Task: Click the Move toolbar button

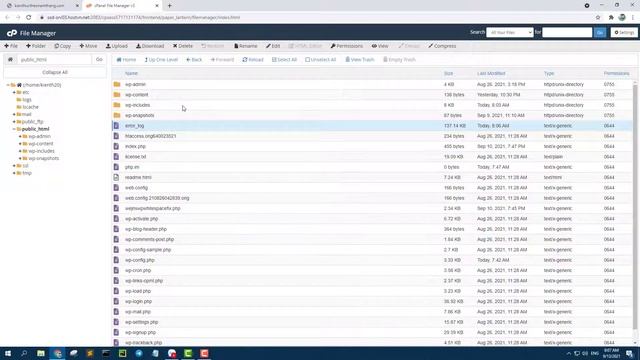Action: coord(88,46)
